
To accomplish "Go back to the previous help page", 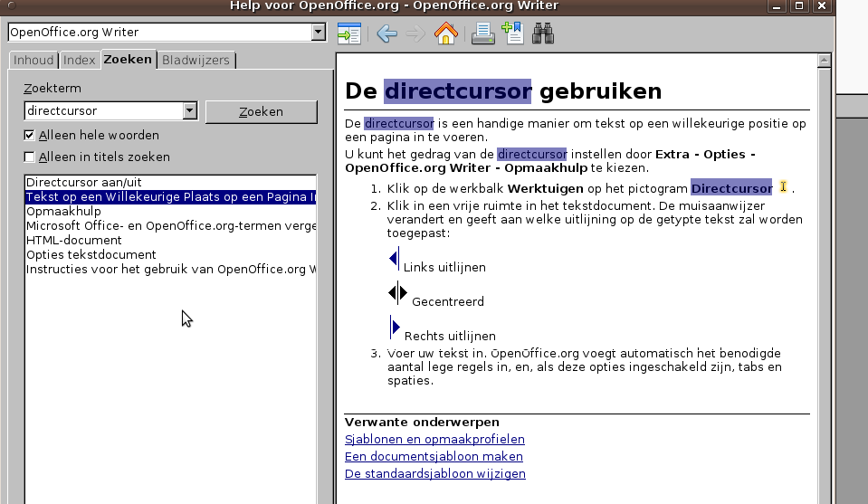I will pos(386,34).
